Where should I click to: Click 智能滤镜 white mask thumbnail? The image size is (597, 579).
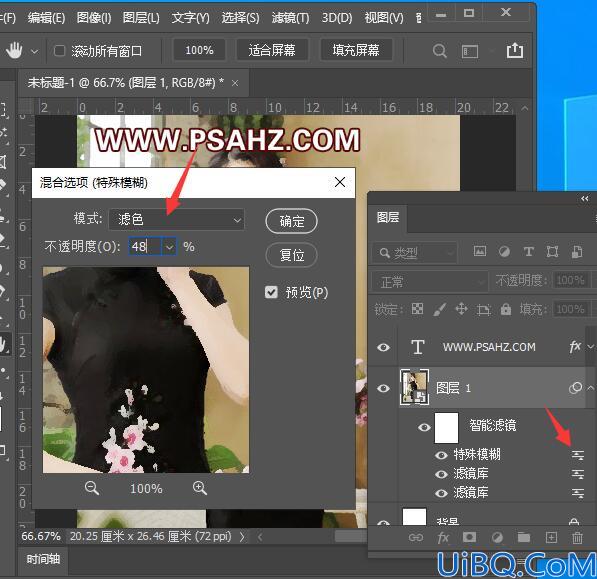(x=446, y=428)
